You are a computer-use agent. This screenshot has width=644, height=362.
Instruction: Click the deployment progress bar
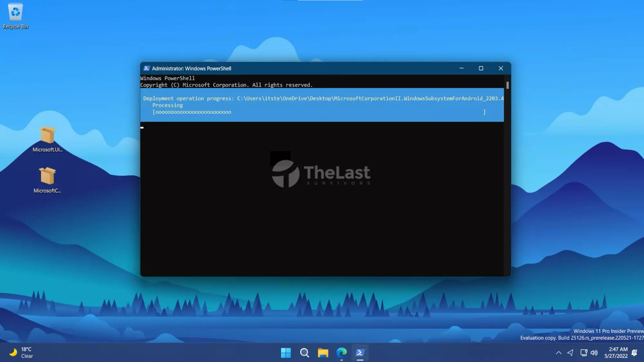(x=319, y=112)
